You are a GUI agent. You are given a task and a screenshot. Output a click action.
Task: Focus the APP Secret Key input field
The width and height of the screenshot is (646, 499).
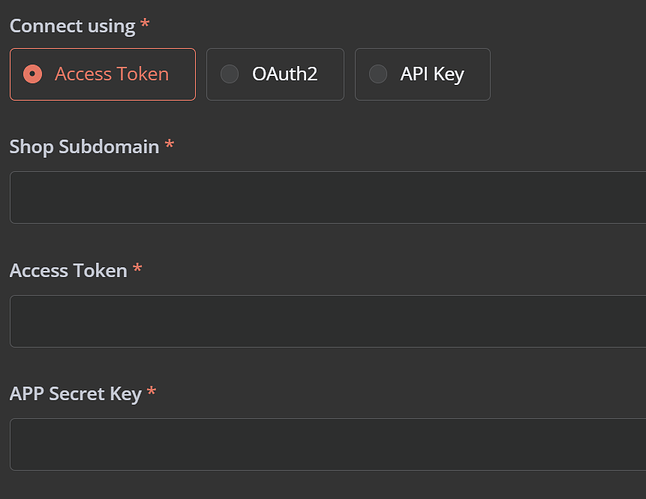(x=328, y=445)
